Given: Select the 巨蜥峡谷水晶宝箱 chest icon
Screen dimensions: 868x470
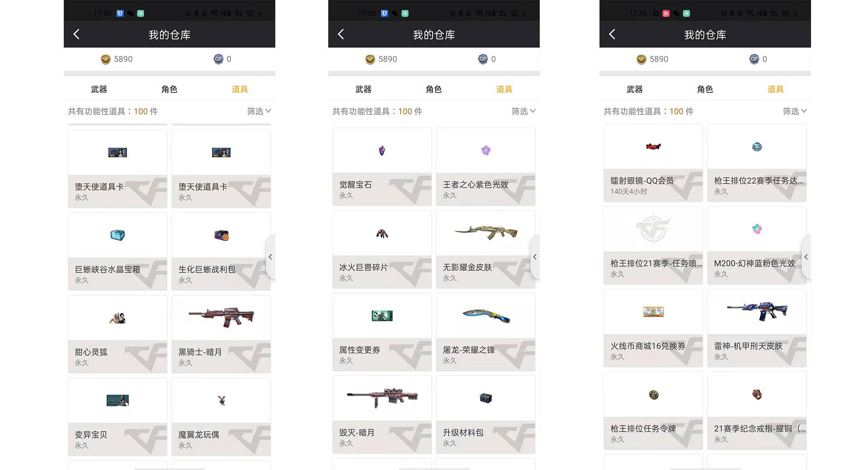Looking at the screenshot, I should click(x=118, y=235).
